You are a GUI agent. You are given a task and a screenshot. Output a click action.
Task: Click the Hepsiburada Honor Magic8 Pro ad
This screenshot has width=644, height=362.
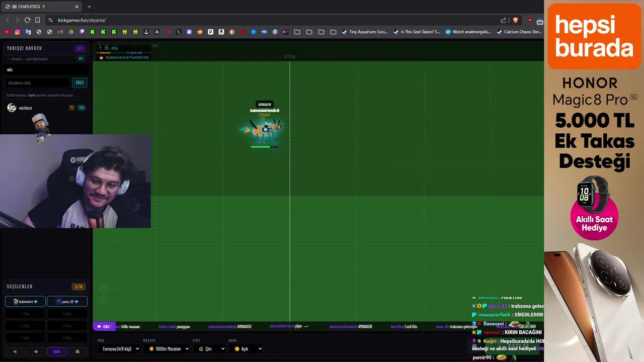tap(594, 181)
